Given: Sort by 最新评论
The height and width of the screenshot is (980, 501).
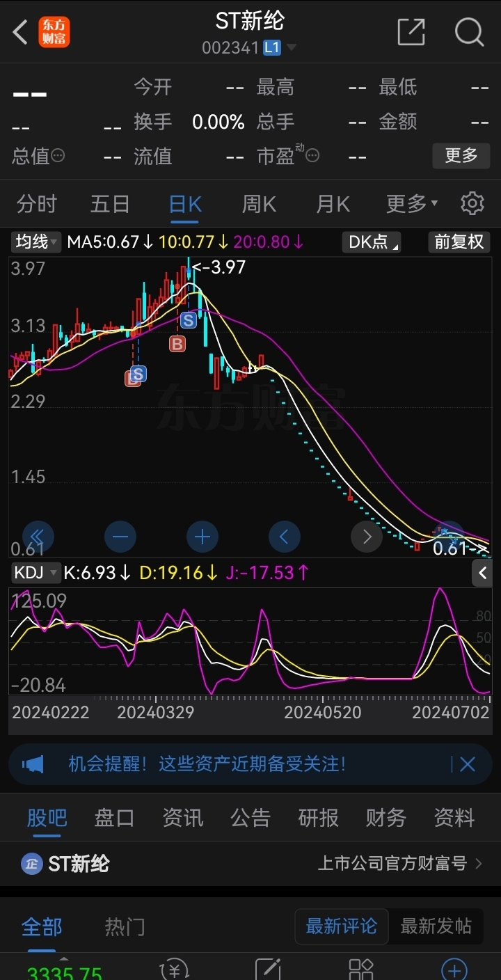Looking at the screenshot, I should (342, 926).
